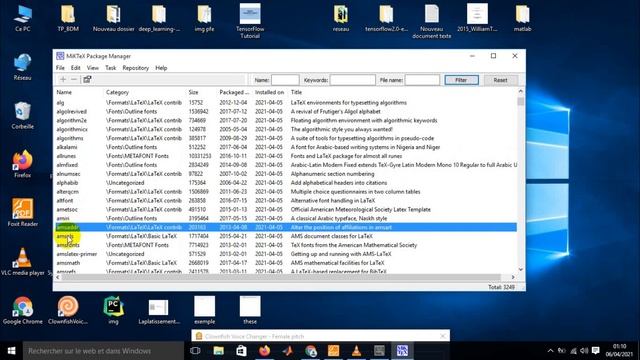Click the Filter button
640x360 pixels.
461,80
